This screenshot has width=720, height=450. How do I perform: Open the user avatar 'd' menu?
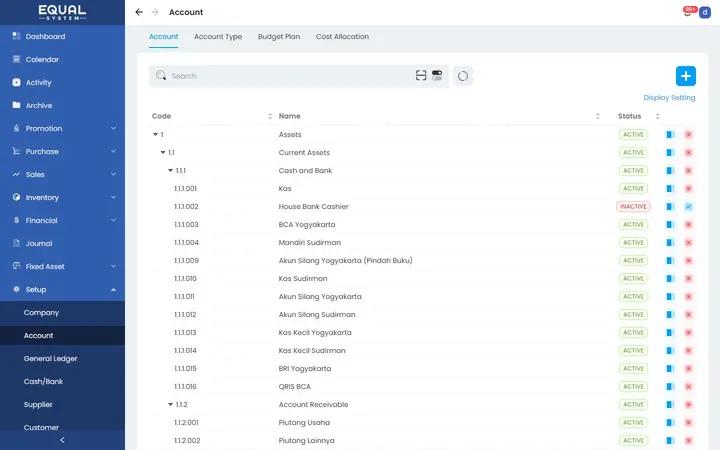coord(705,12)
